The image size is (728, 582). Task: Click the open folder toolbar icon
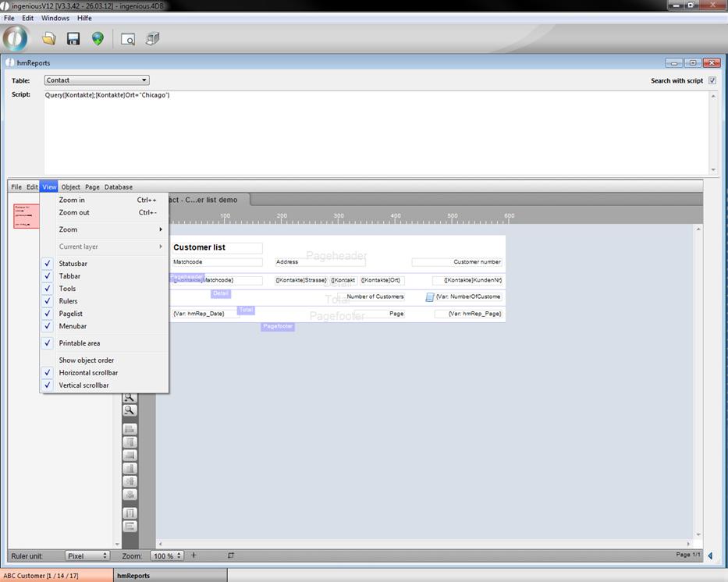click(x=49, y=38)
